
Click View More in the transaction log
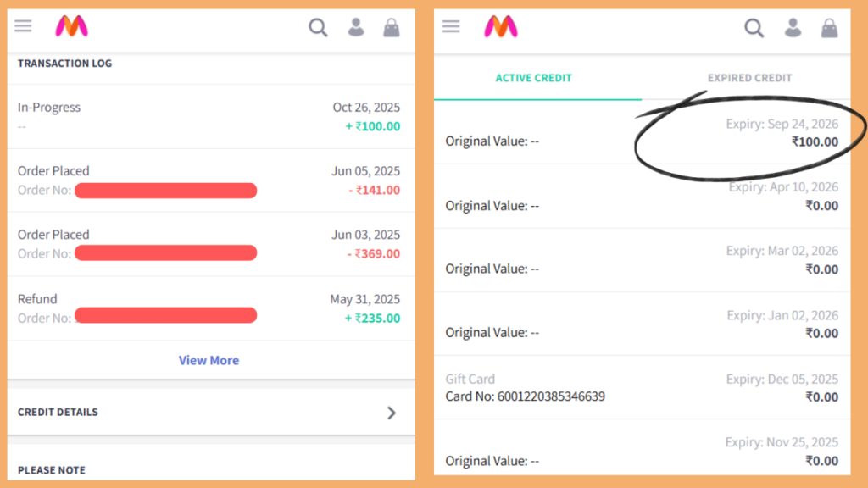click(x=209, y=360)
